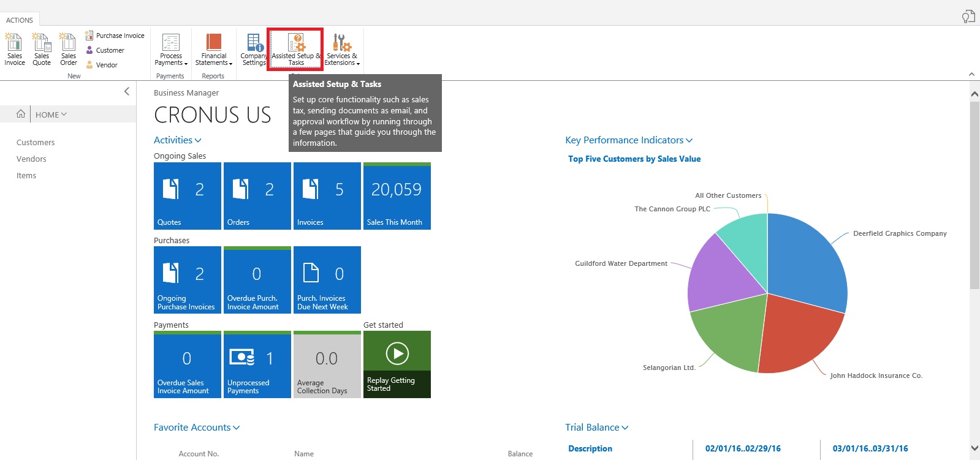This screenshot has height=460, width=980.
Task: Click the Sales Invoice ribbon icon
Action: (x=14, y=49)
